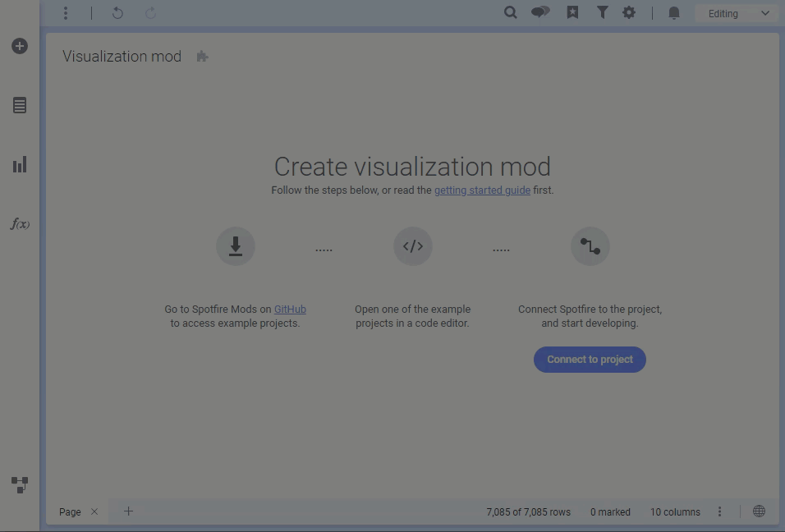
Task: Click the download arrow step icon
Action: pyautogui.click(x=236, y=246)
